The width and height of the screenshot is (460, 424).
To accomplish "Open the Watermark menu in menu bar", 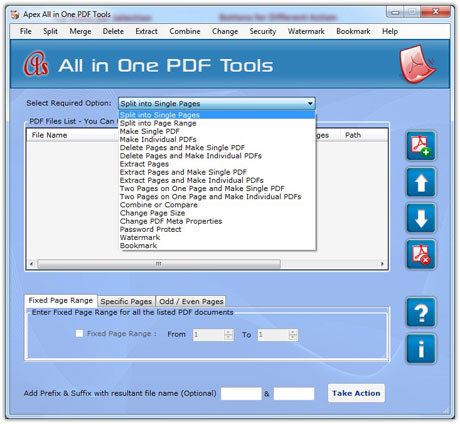I will point(306,31).
